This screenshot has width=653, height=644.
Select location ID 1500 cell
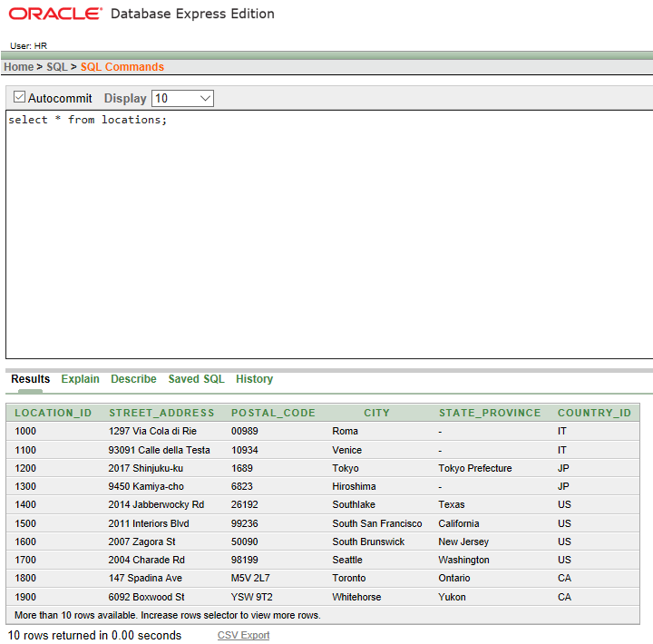pos(25,523)
